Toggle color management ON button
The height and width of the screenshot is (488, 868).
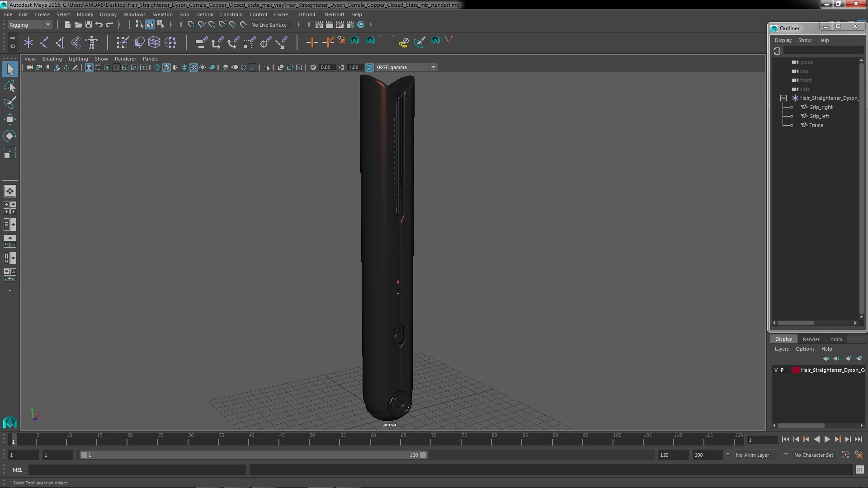pyautogui.click(x=369, y=67)
